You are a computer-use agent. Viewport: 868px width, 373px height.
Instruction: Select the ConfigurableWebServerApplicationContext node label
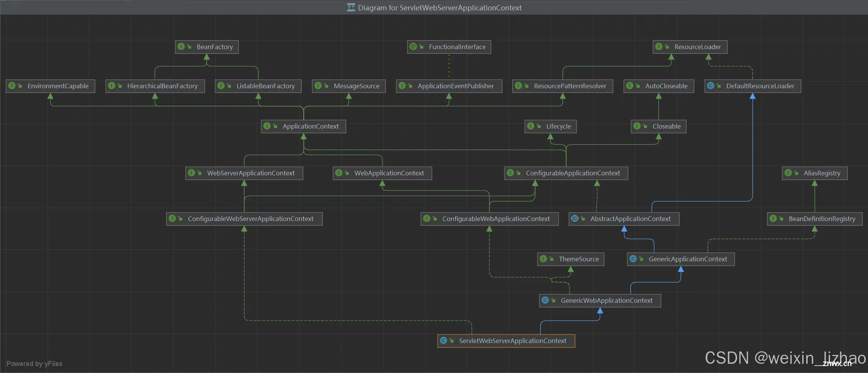pos(251,219)
